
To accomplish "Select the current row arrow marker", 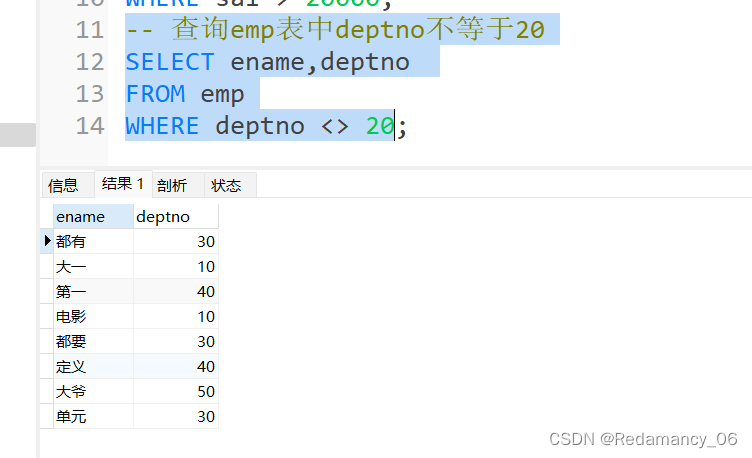I will point(47,241).
